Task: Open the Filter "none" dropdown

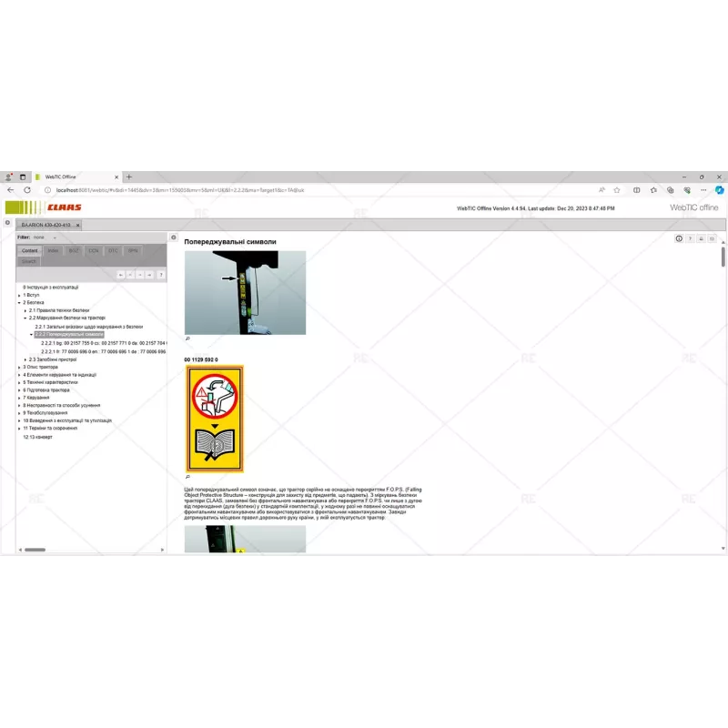Action: pos(44,238)
